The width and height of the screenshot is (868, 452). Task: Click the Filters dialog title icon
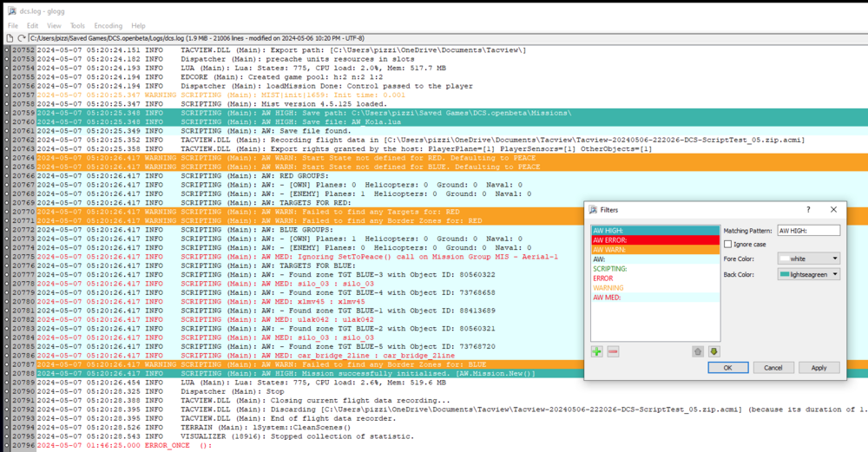pyautogui.click(x=594, y=210)
